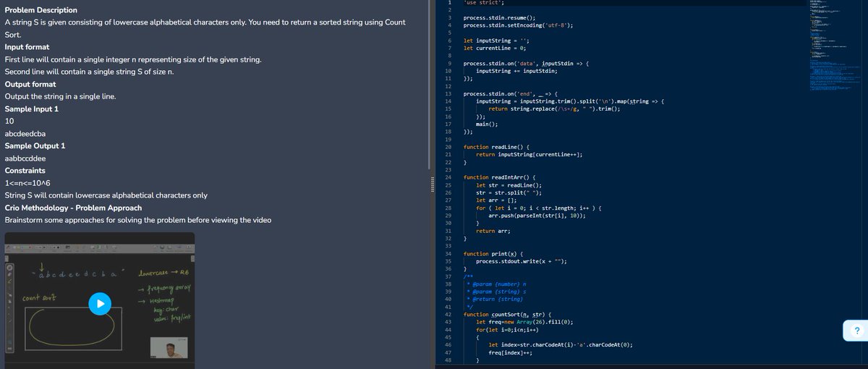Click the 'function readIntArr() {' declaration
The image size is (868, 369).
pos(500,177)
